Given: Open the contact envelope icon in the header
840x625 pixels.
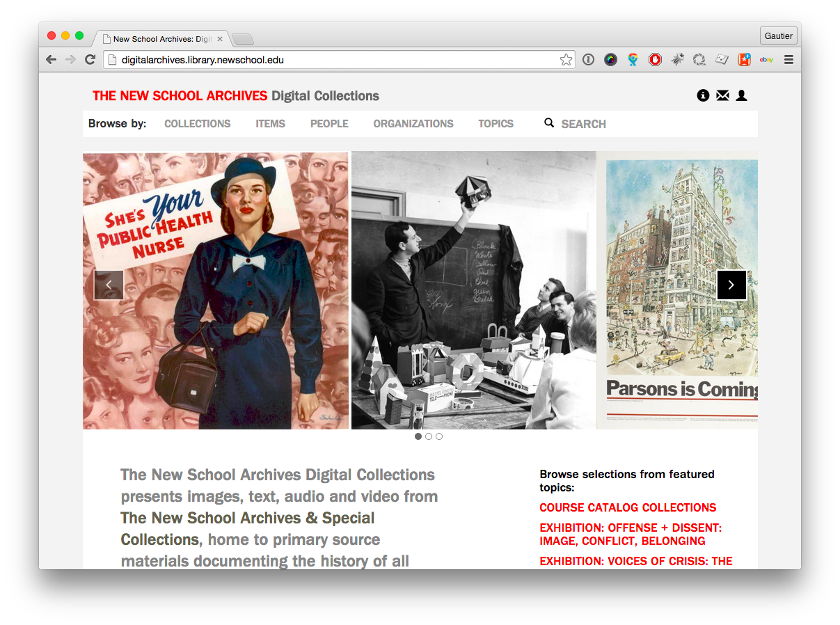Looking at the screenshot, I should (x=722, y=95).
